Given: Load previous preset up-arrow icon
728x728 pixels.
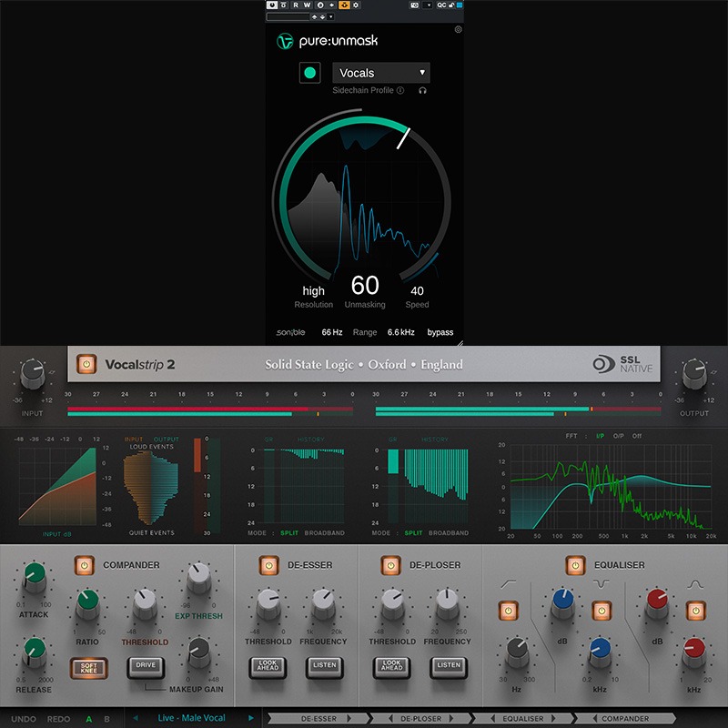Looking at the screenshot, I should coord(314,16).
